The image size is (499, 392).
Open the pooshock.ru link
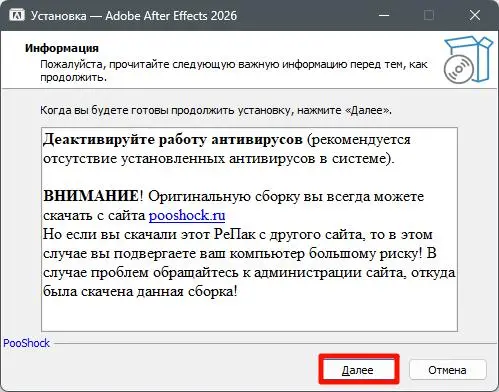[x=187, y=216]
